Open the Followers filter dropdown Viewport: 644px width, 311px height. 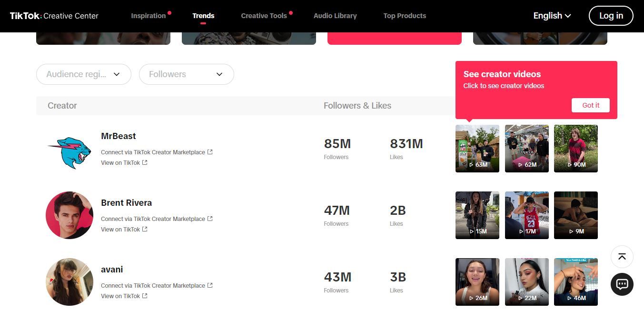coord(186,74)
